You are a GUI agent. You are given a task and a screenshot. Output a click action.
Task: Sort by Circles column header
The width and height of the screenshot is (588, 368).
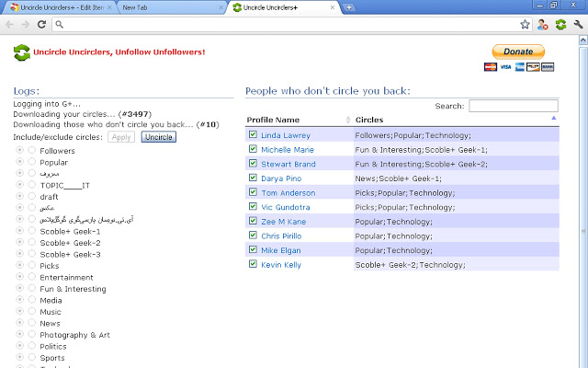[456, 120]
